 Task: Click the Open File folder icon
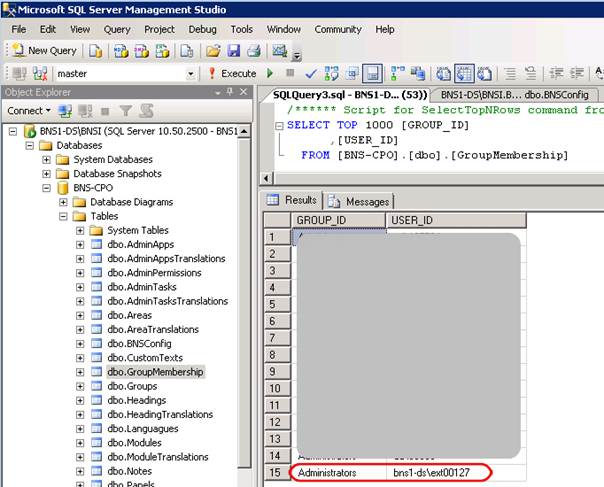pos(213,50)
